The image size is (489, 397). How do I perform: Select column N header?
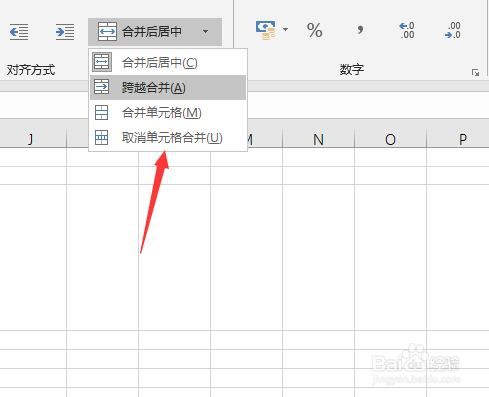318,139
